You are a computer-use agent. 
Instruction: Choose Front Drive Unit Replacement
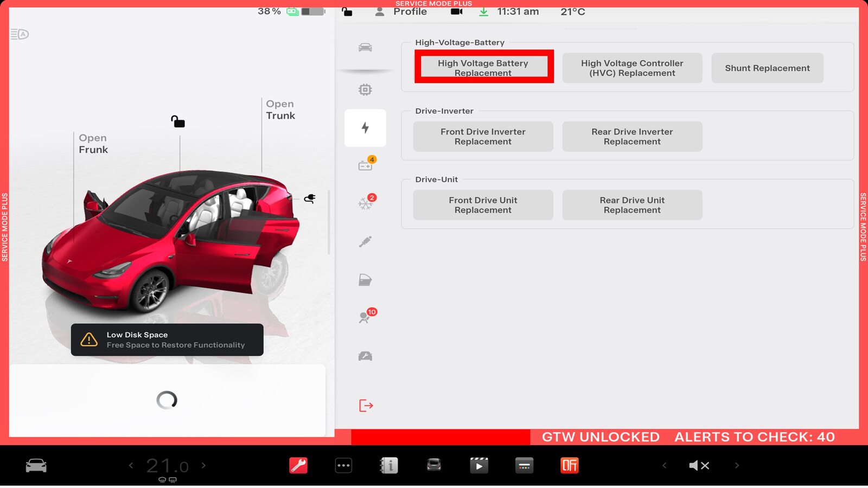(x=483, y=205)
